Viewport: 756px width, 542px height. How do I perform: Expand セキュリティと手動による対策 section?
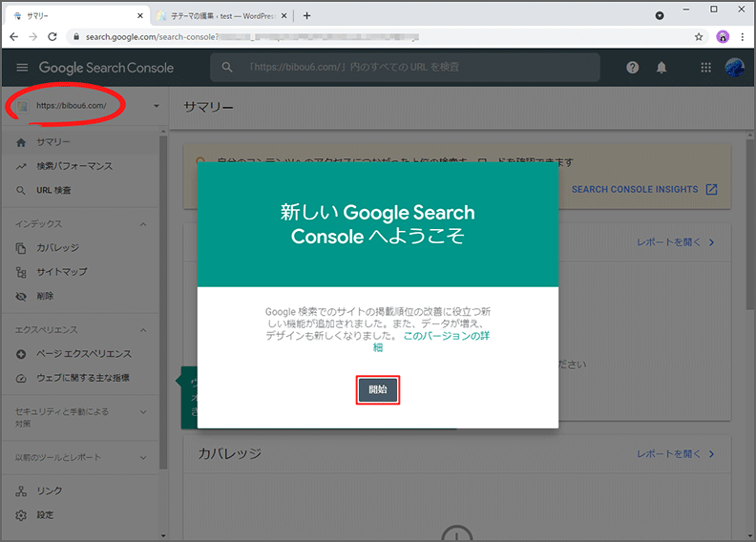[143, 412]
